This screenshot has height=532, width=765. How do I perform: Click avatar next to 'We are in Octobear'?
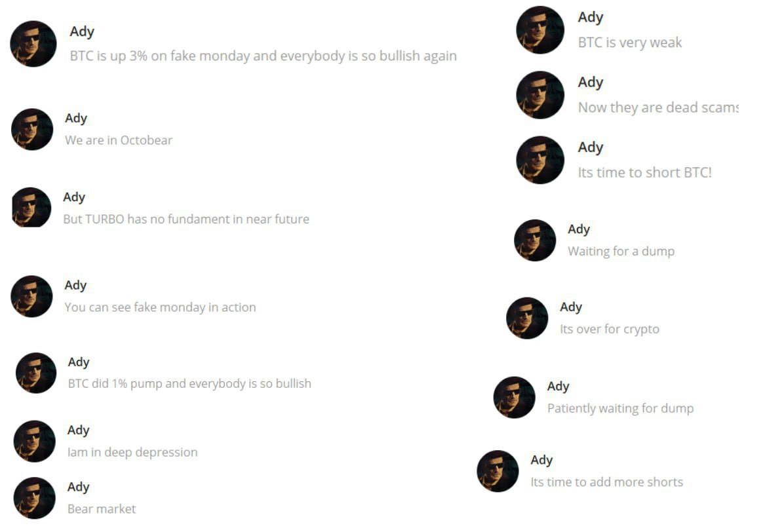pyautogui.click(x=32, y=129)
